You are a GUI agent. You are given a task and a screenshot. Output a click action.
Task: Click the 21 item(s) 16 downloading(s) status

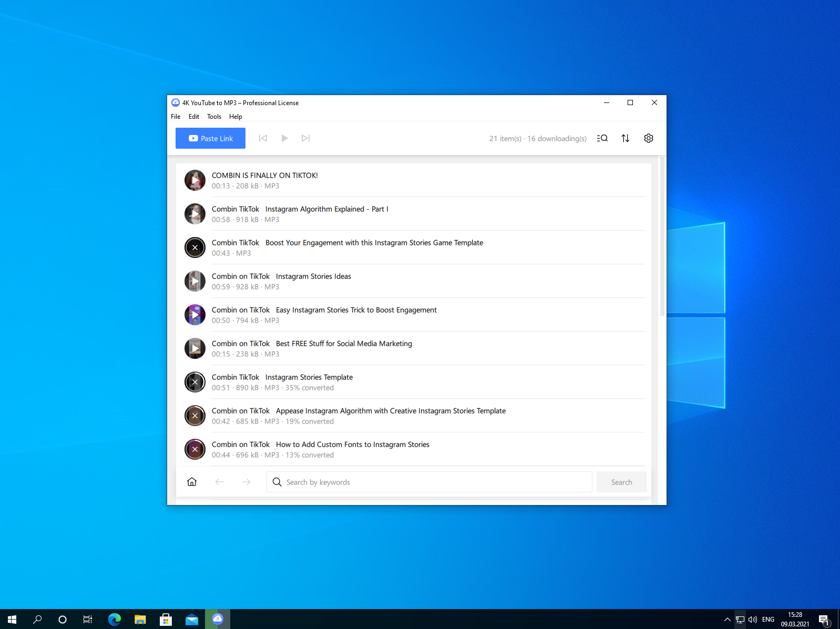(x=538, y=139)
